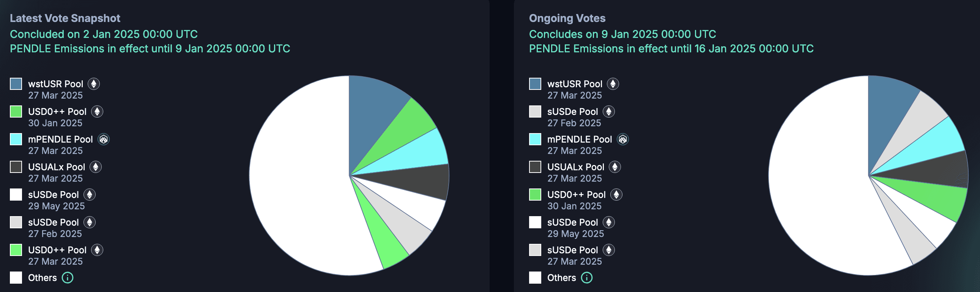Click Ethereum icon beside USUALx Pool in Latest Vote Snapshot

click(96, 167)
